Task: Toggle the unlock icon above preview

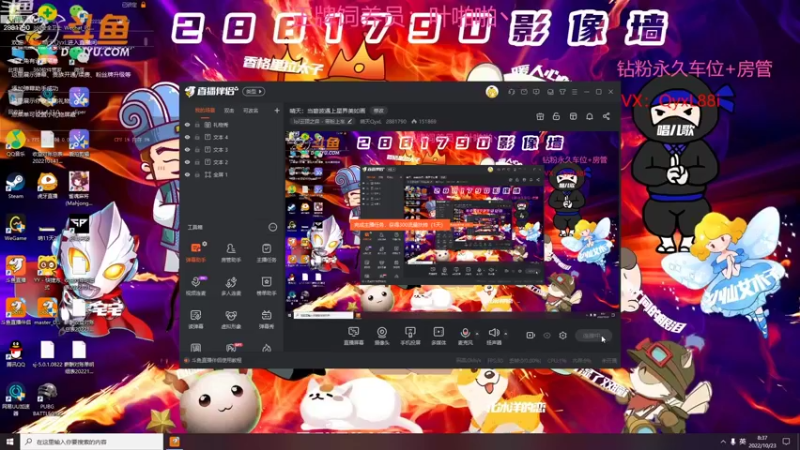Action: coord(556,116)
